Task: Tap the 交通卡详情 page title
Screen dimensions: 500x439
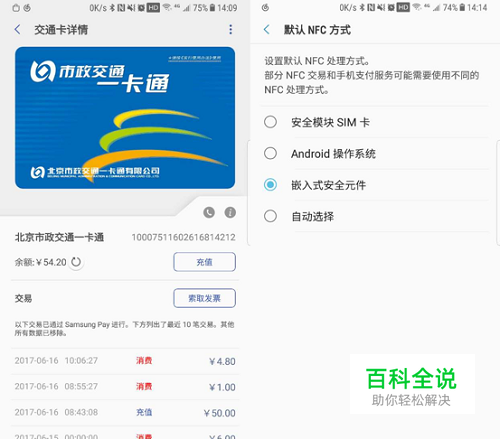Action: click(61, 30)
